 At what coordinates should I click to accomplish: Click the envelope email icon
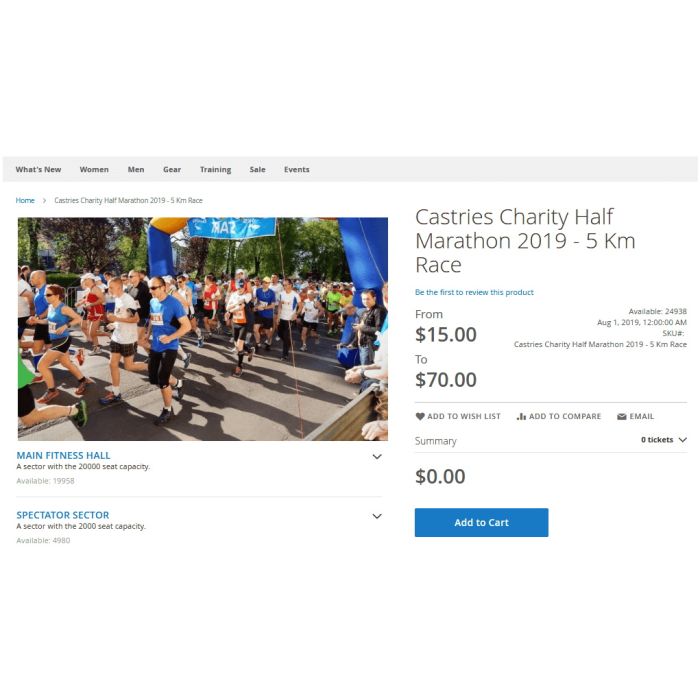point(621,417)
